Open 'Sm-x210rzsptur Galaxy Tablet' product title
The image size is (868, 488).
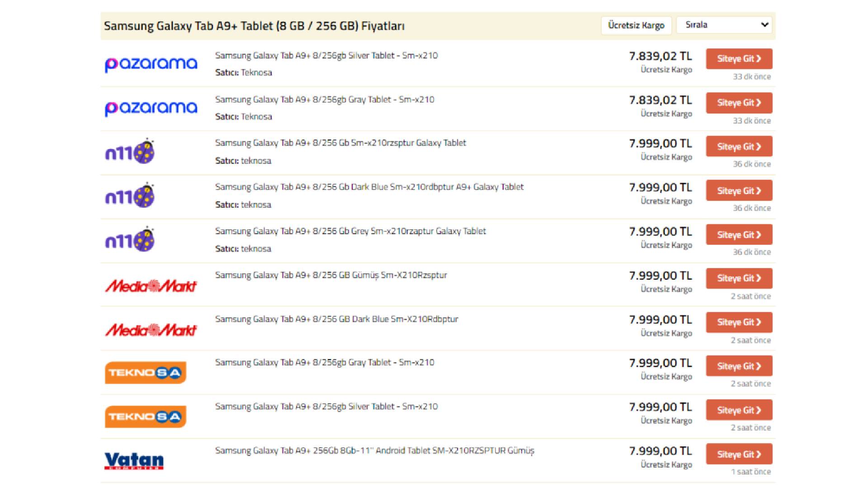[x=340, y=143]
